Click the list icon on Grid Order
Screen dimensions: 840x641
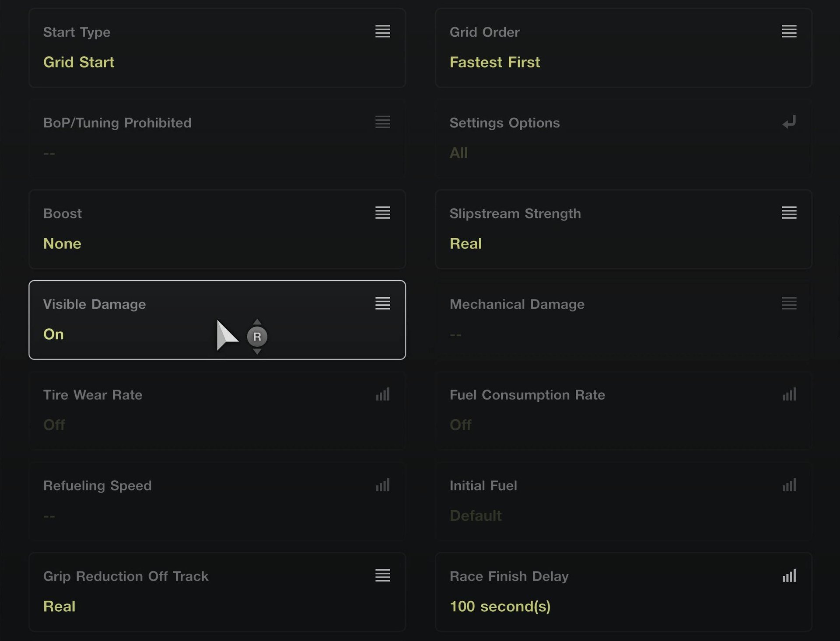(789, 31)
